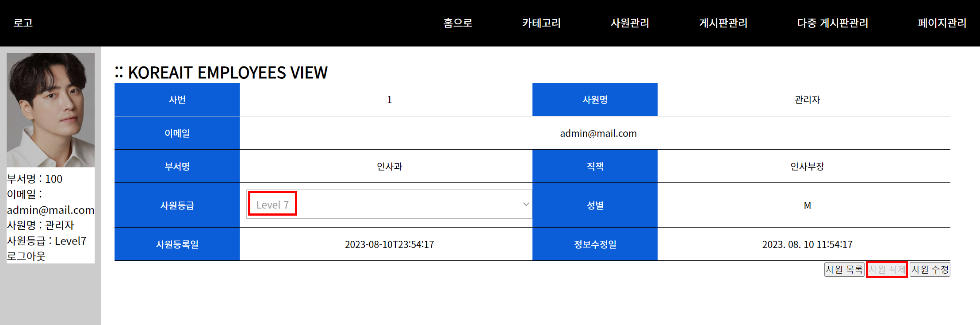Click sidebar text 부서명 : 100

click(34, 179)
